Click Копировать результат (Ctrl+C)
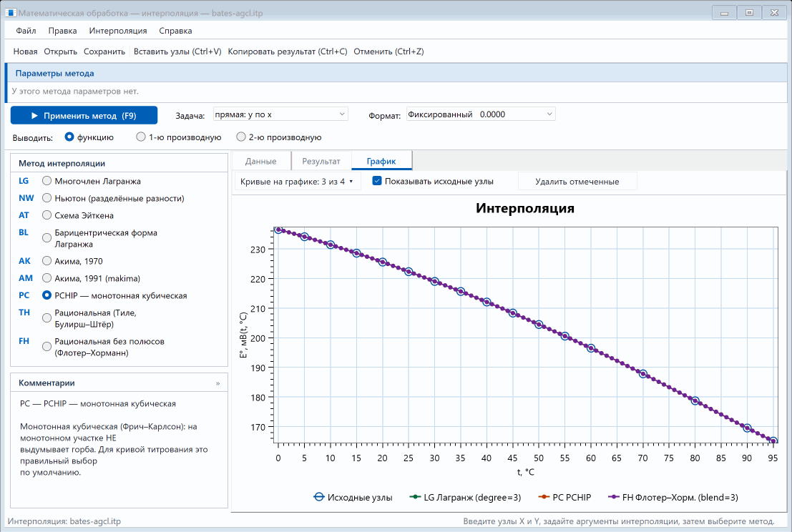Viewport: 792px width, 532px height. (288, 51)
